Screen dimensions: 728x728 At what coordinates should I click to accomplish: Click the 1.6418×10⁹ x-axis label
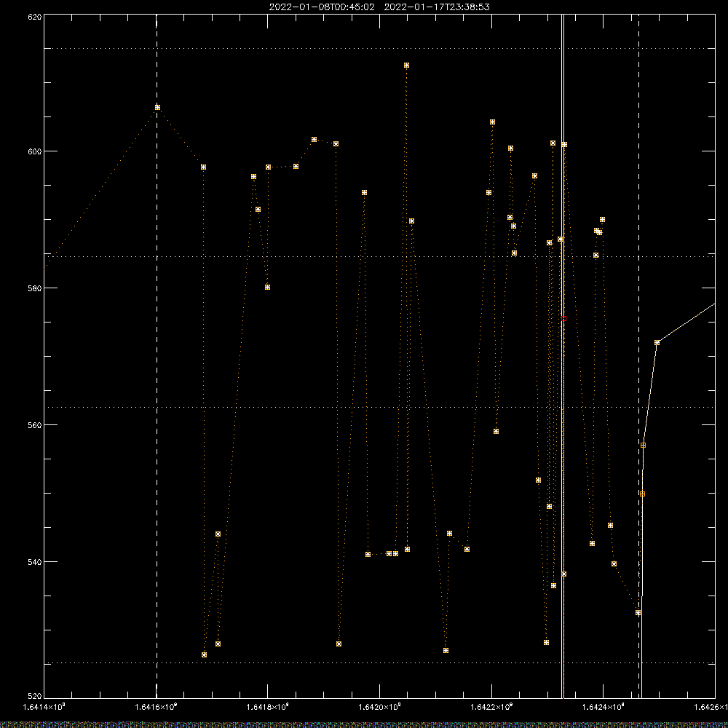click(268, 707)
